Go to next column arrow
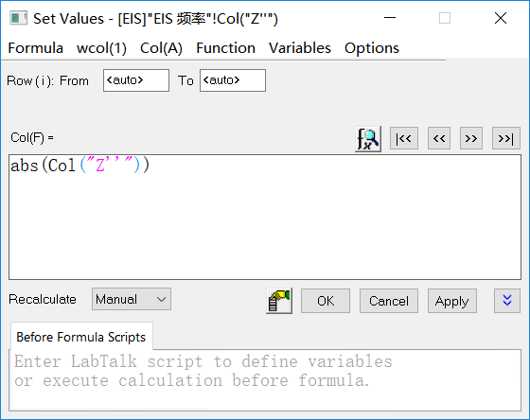This screenshot has height=420, width=530. pyautogui.click(x=471, y=138)
